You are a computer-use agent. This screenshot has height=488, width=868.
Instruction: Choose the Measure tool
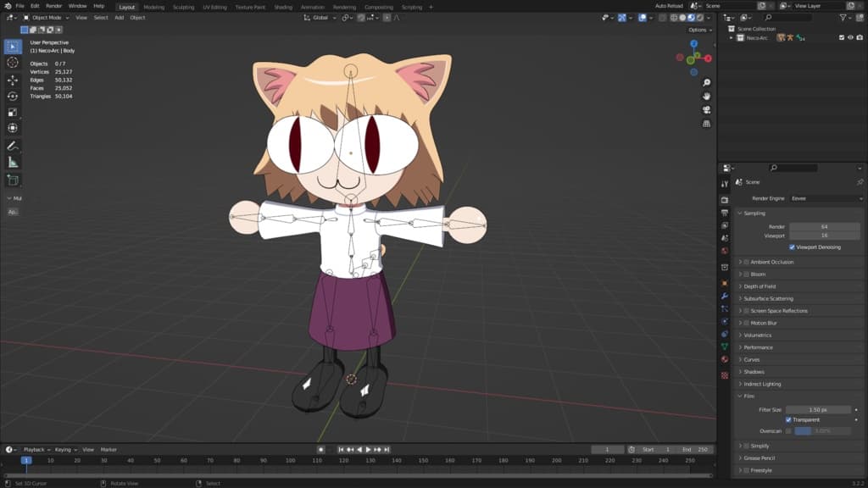tap(13, 162)
